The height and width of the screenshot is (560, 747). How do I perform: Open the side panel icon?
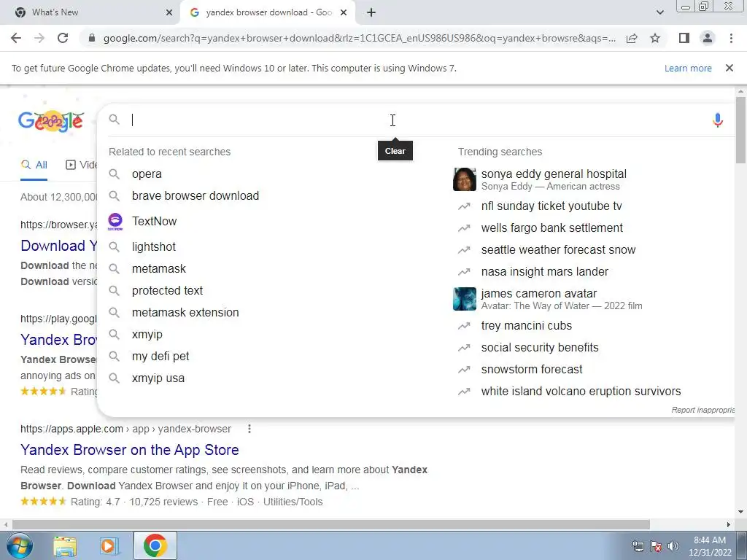tap(684, 38)
